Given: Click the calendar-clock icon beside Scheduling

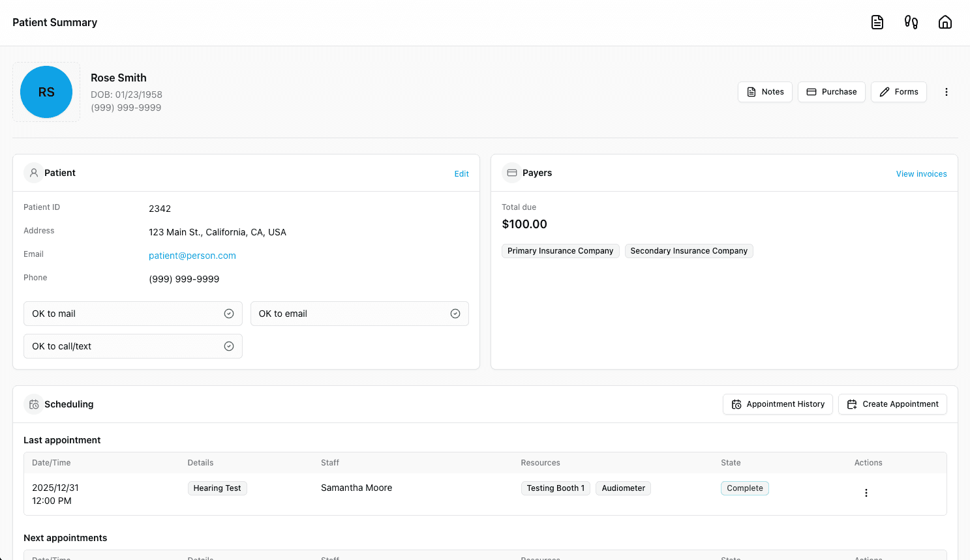Looking at the screenshot, I should [34, 404].
